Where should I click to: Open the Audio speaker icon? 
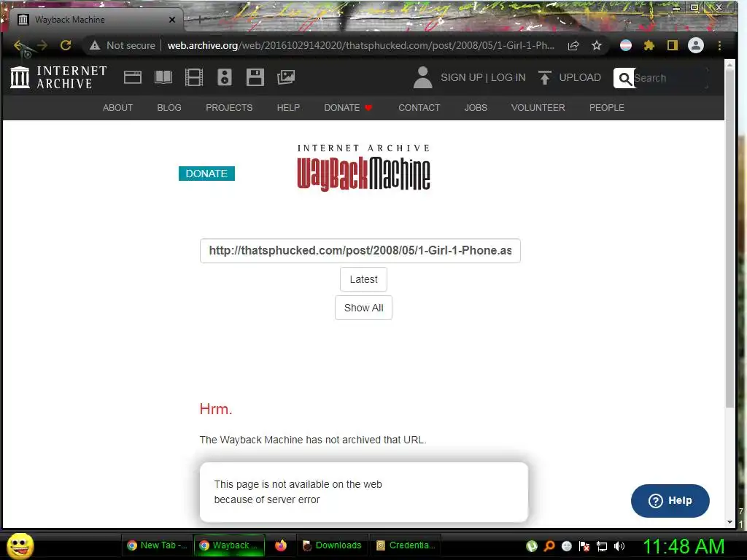point(225,77)
